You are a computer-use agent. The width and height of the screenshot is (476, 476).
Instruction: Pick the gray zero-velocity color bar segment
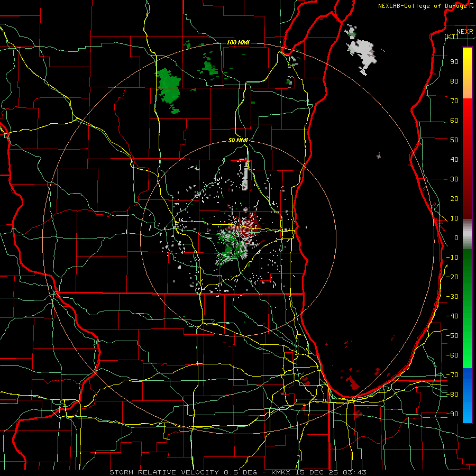tap(467, 234)
